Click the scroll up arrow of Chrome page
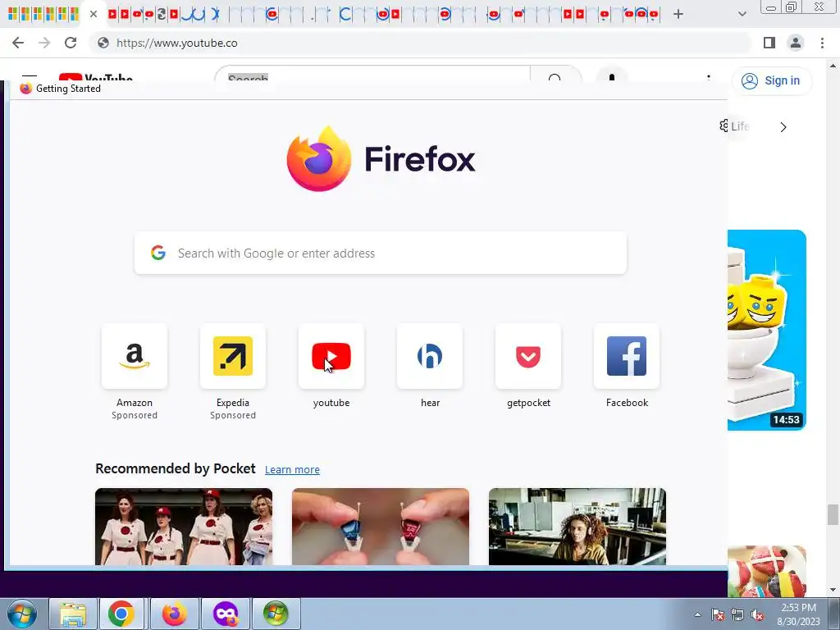This screenshot has width=840, height=630. tap(833, 66)
